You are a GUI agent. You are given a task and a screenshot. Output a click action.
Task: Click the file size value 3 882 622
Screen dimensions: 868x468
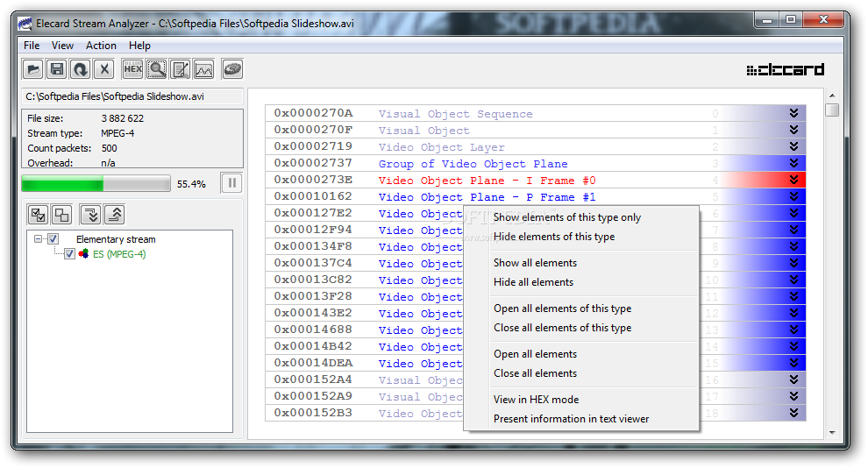click(123, 118)
